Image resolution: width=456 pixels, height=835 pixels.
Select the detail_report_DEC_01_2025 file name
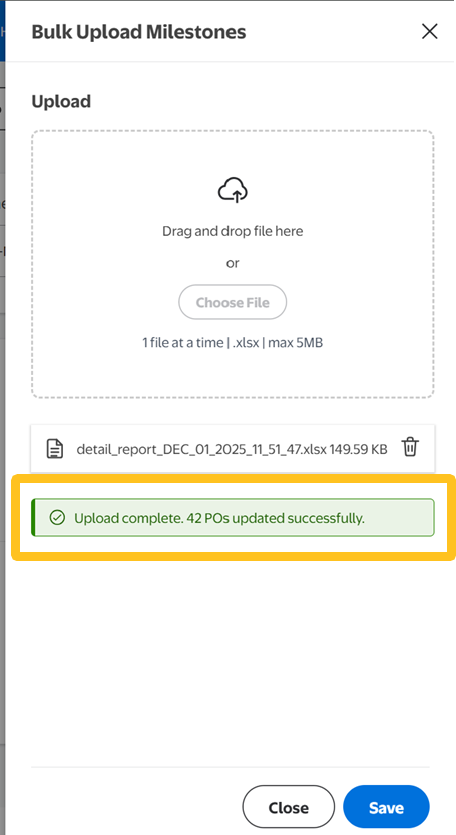[x=201, y=449]
